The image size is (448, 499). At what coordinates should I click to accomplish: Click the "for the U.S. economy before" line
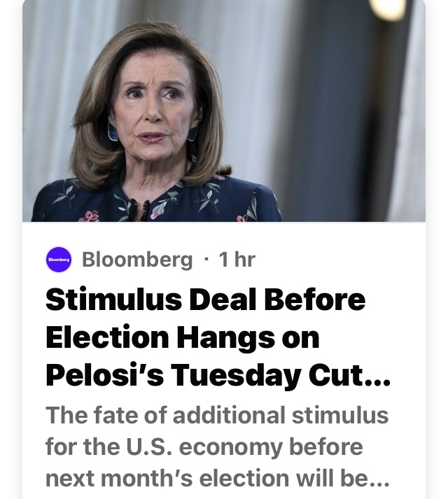204,446
